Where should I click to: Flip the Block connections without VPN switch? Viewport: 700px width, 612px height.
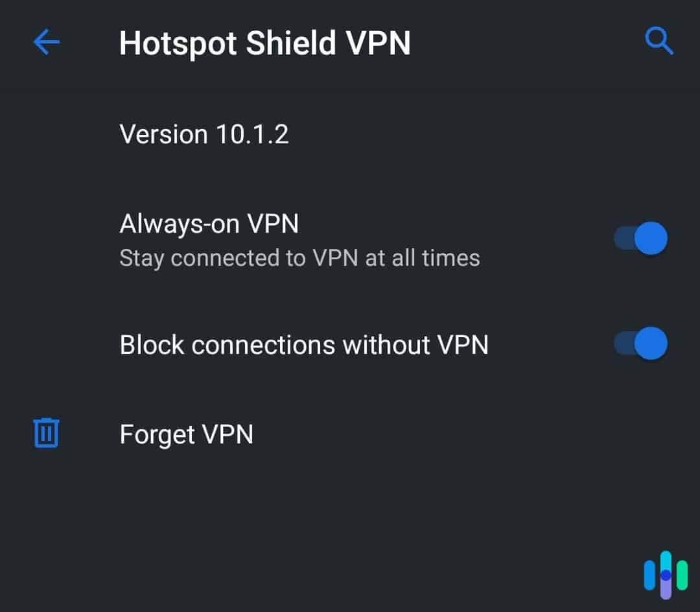click(x=642, y=343)
